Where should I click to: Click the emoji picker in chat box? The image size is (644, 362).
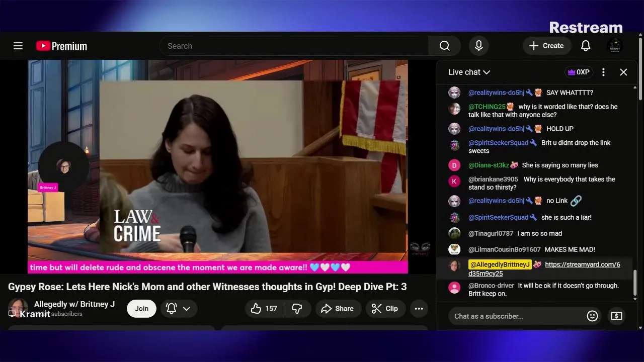click(x=592, y=316)
